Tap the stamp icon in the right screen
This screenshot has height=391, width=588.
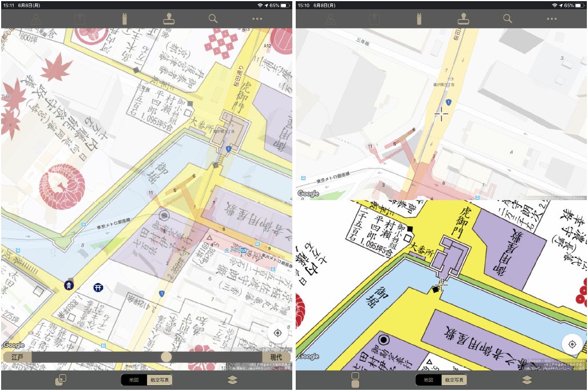click(463, 18)
